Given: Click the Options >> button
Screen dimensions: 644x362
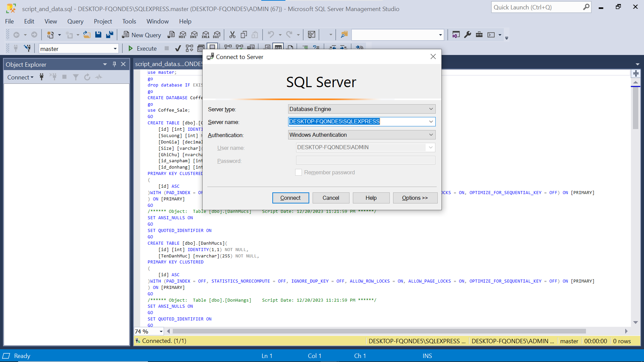Looking at the screenshot, I should coord(415,198).
